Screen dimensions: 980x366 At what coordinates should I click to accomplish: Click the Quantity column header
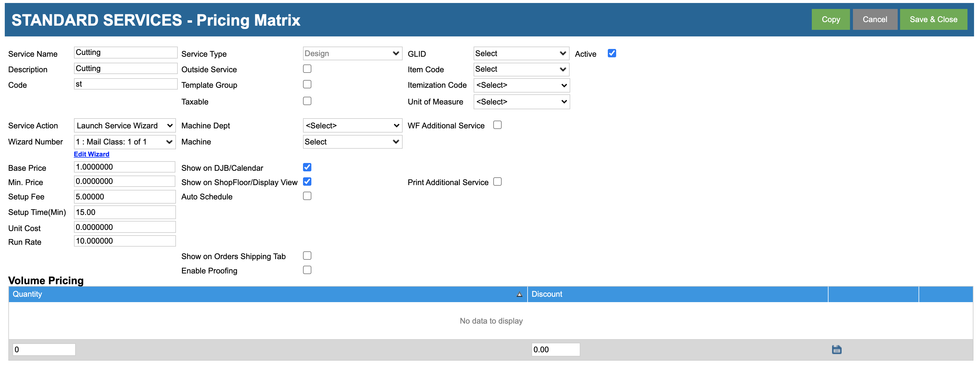tap(268, 294)
